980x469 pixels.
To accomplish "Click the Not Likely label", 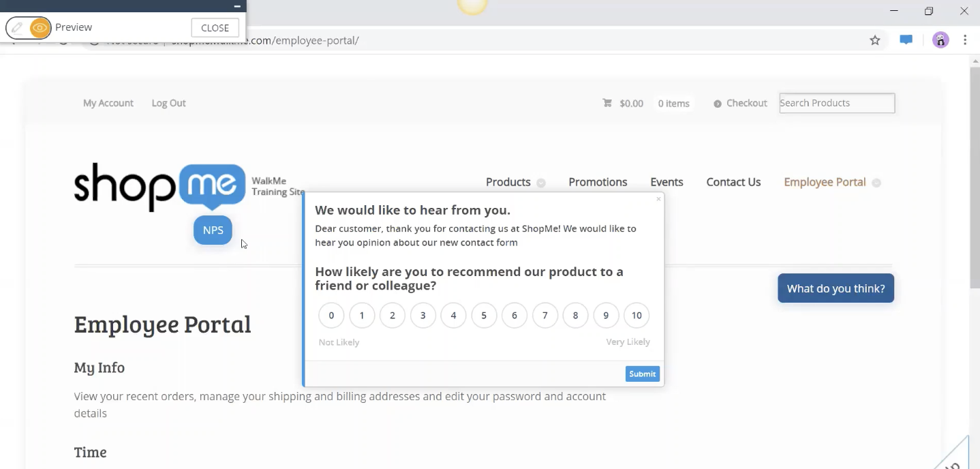I will (339, 342).
